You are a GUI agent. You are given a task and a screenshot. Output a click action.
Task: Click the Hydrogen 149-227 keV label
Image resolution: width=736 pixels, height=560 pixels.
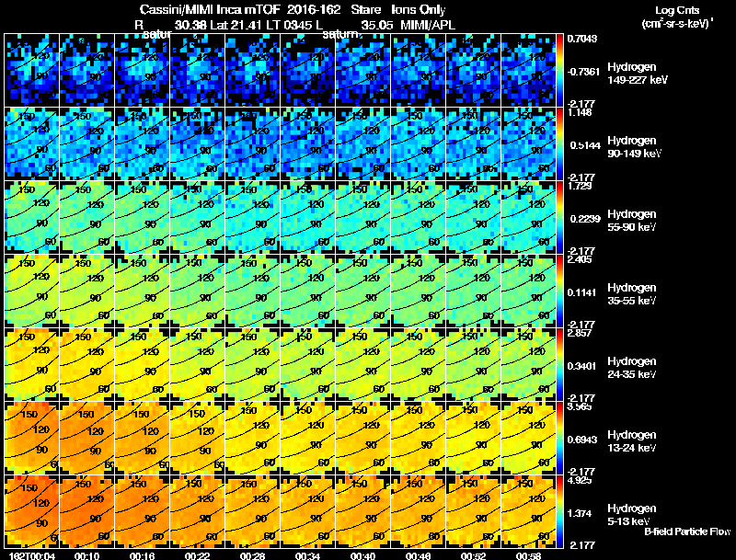638,74
